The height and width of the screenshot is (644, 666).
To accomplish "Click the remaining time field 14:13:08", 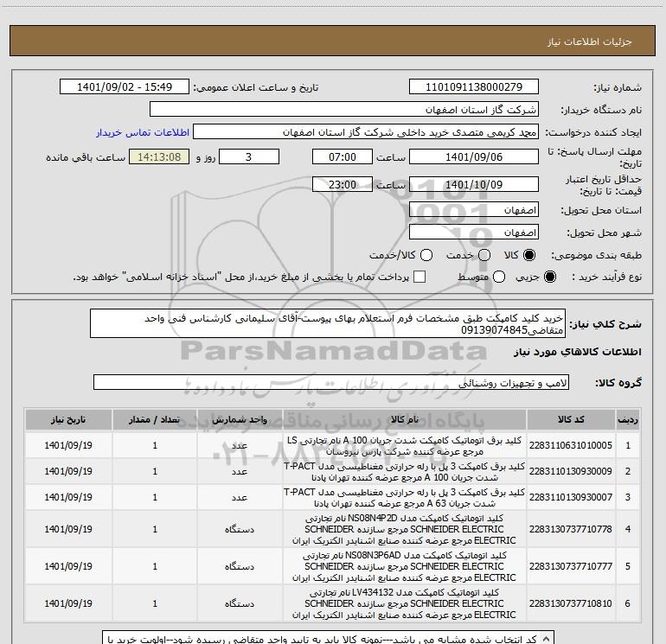I will pyautogui.click(x=159, y=157).
